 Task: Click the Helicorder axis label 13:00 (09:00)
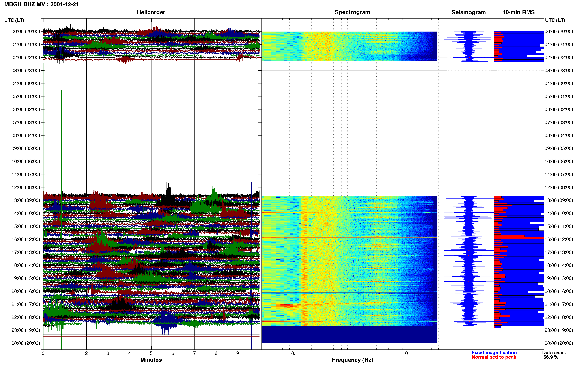26,200
